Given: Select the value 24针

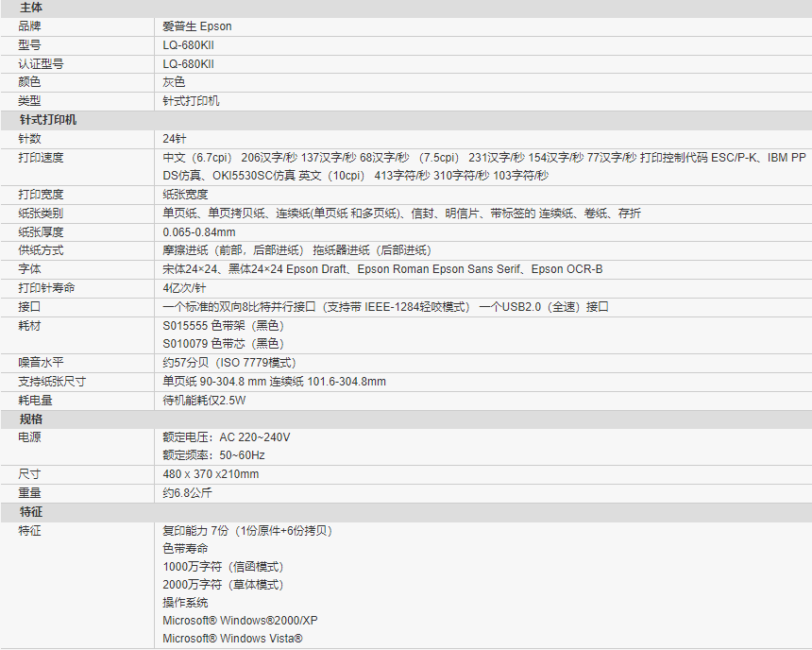Looking at the screenshot, I should [x=175, y=138].
